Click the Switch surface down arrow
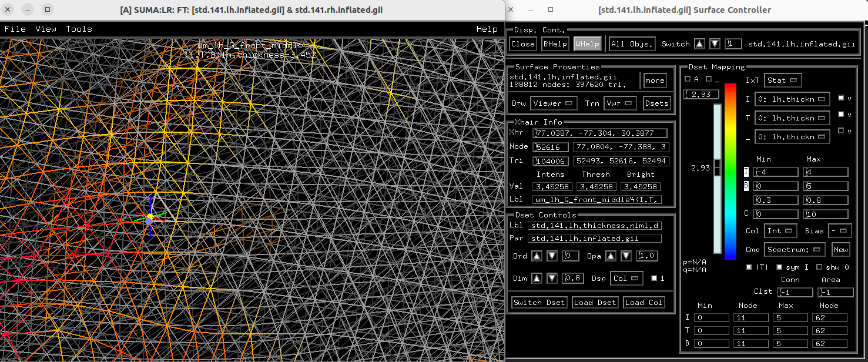868x362 pixels. pyautogui.click(x=714, y=44)
